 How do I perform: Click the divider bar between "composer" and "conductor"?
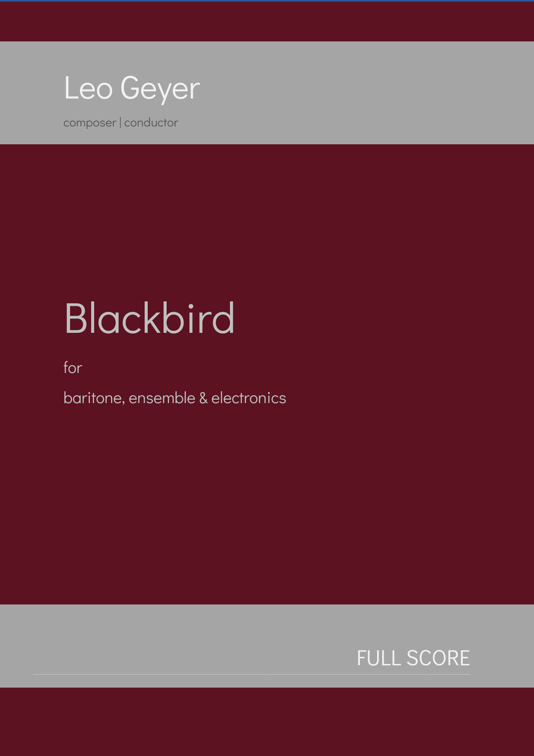[x=121, y=122]
